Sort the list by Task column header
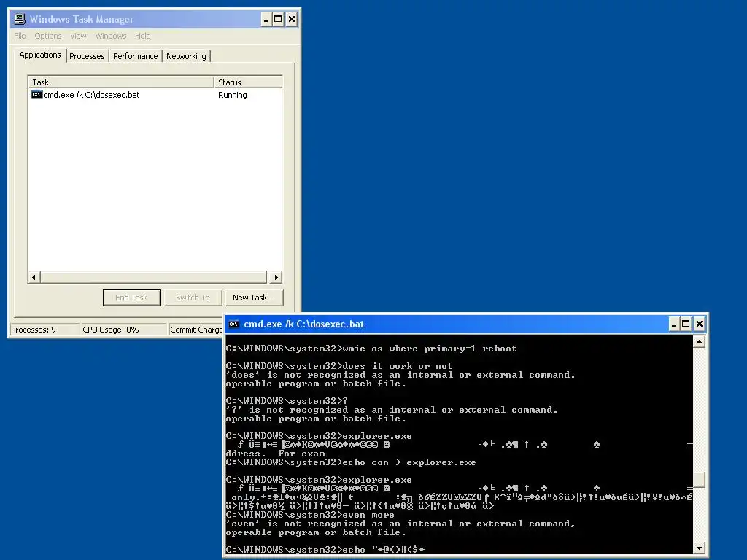Viewport: 747px width, 560px height. tap(121, 82)
